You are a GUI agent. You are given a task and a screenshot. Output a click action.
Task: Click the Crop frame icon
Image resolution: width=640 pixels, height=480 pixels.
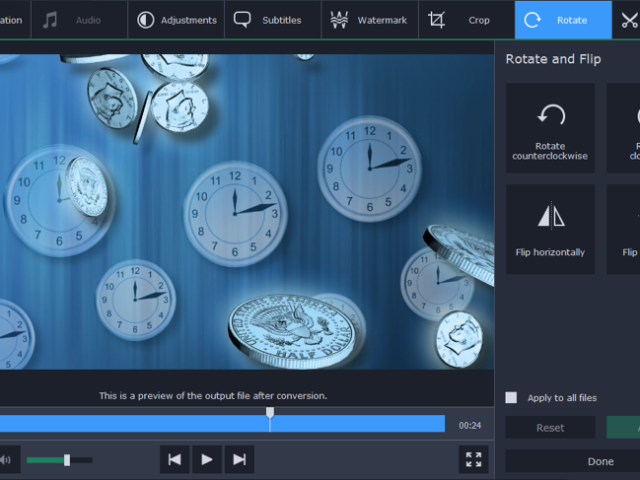(436, 20)
